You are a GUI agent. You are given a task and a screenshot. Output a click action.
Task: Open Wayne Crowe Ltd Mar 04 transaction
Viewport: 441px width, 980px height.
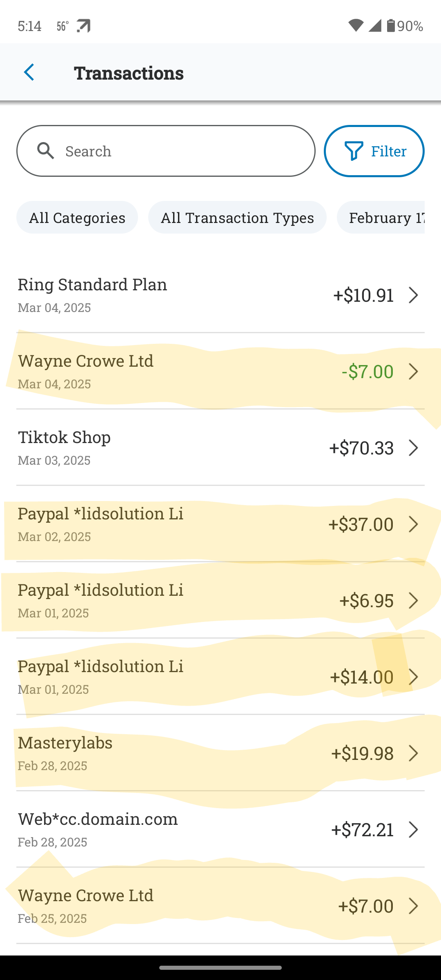point(163,371)
